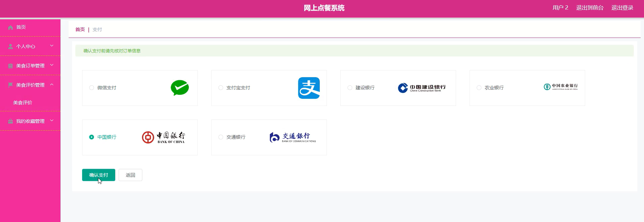Click the 确认支付 button

click(x=99, y=175)
